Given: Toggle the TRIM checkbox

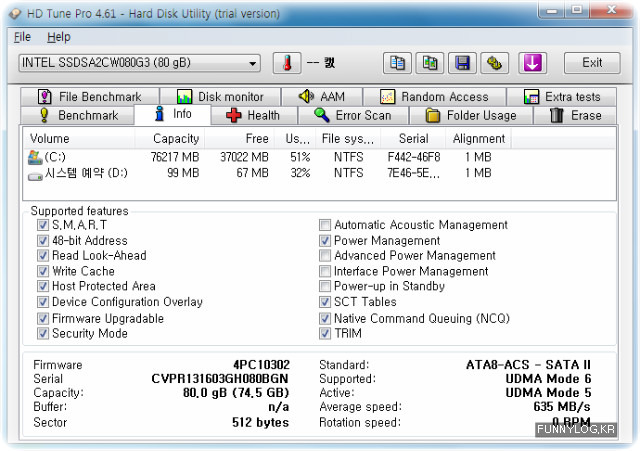Looking at the screenshot, I should (325, 333).
